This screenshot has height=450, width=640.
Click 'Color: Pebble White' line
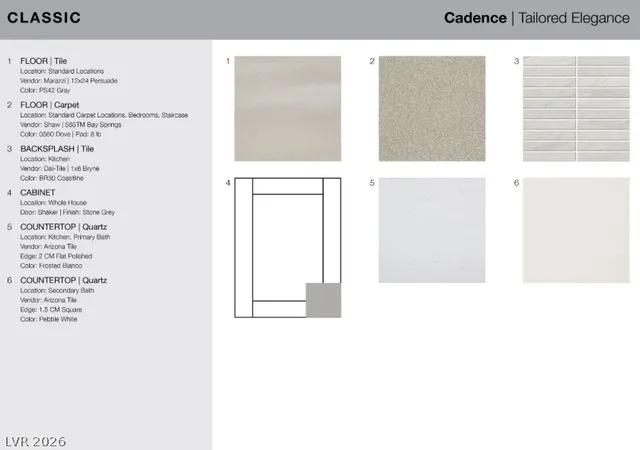pyautogui.click(x=49, y=319)
